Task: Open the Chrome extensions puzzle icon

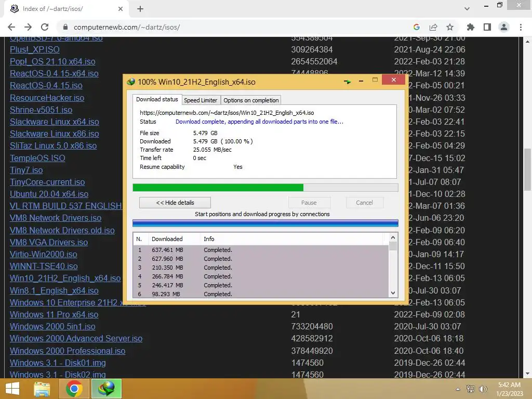Action: [471, 27]
